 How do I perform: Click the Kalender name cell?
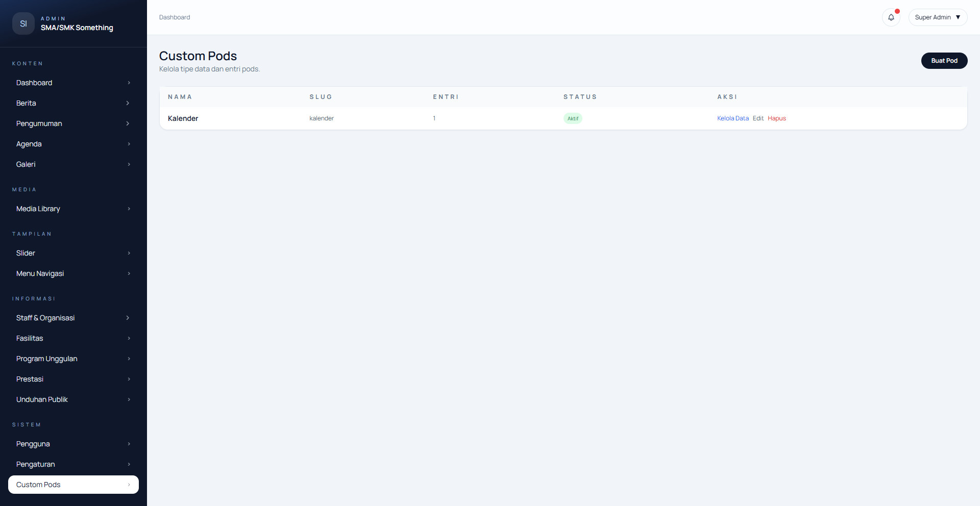[183, 118]
